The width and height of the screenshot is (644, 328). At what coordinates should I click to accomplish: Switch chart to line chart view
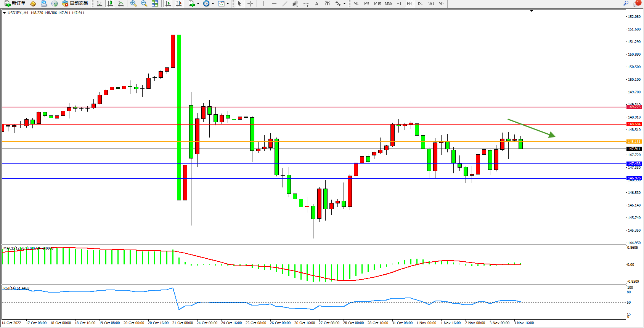point(121,3)
